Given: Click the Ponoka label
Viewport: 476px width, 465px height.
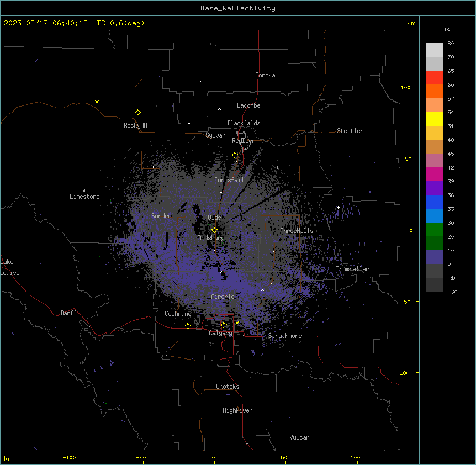Looking at the screenshot, I should click(265, 75).
